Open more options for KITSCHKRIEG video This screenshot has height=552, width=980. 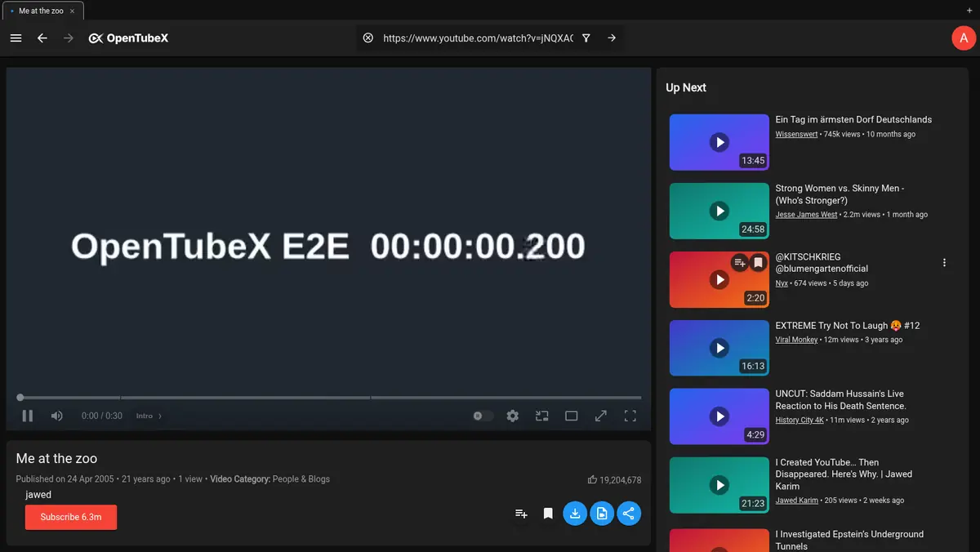pyautogui.click(x=944, y=263)
